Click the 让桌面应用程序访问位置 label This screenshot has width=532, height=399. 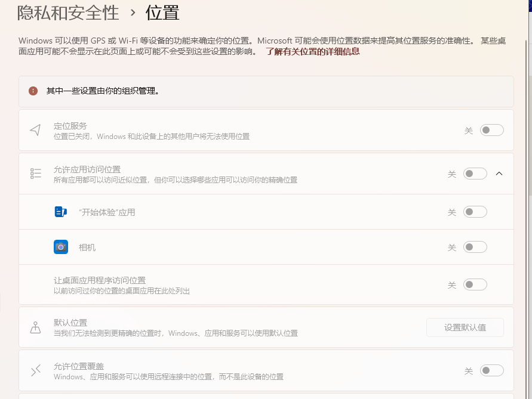[100, 280]
